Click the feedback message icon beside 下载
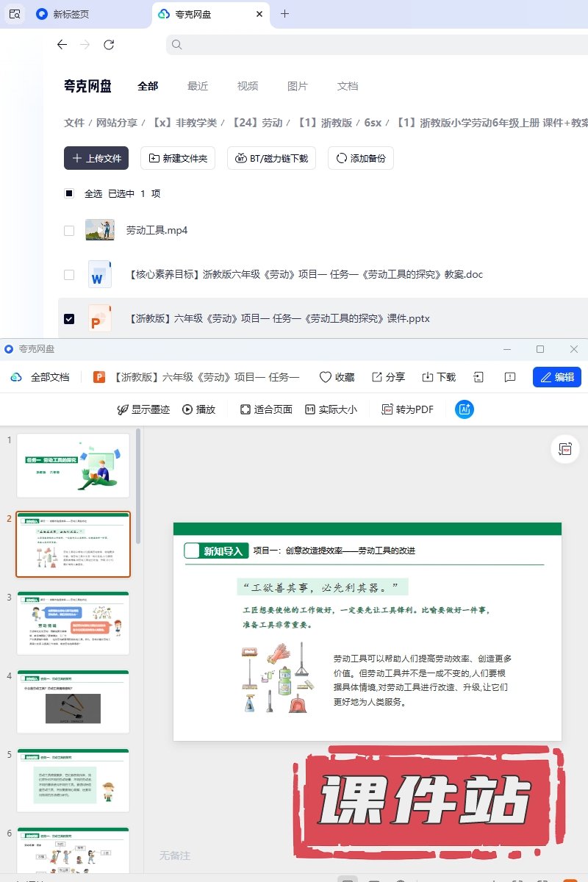The height and width of the screenshot is (882, 588). [x=510, y=377]
